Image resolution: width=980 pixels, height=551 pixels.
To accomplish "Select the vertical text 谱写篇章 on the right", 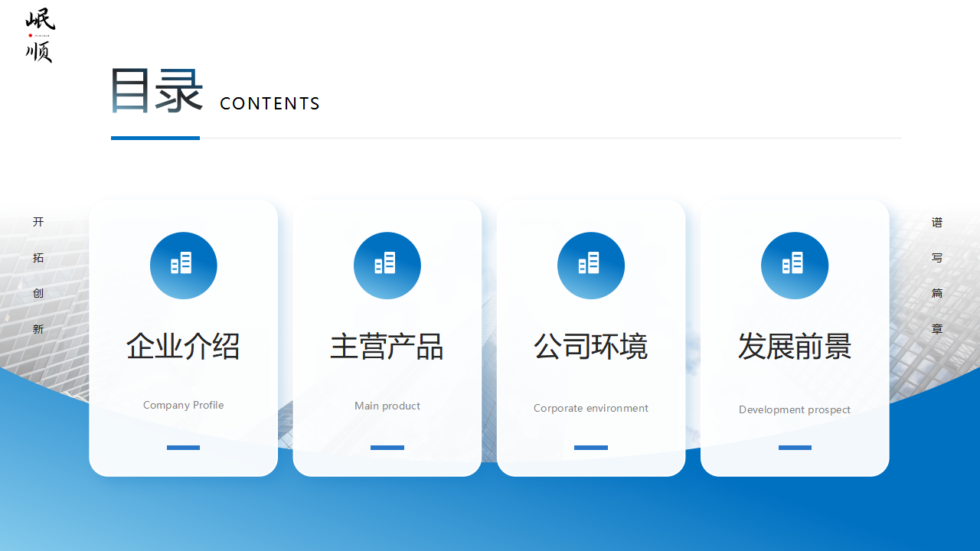I will 937,275.
